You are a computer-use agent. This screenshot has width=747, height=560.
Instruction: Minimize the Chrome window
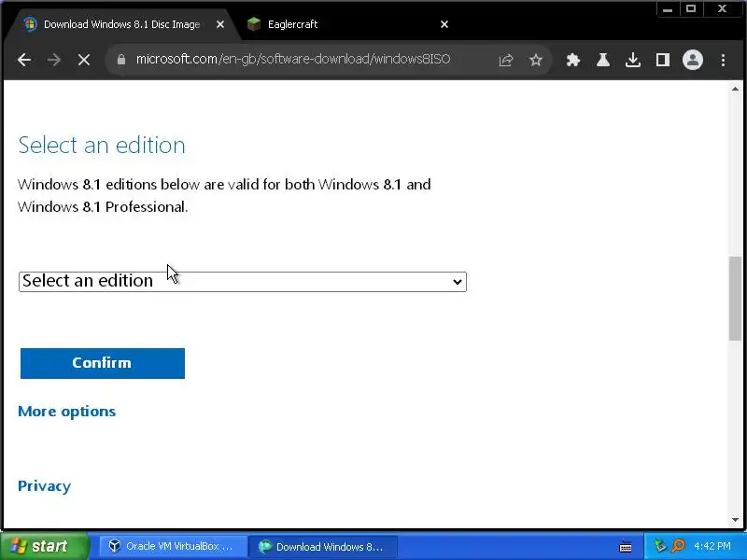click(x=668, y=9)
